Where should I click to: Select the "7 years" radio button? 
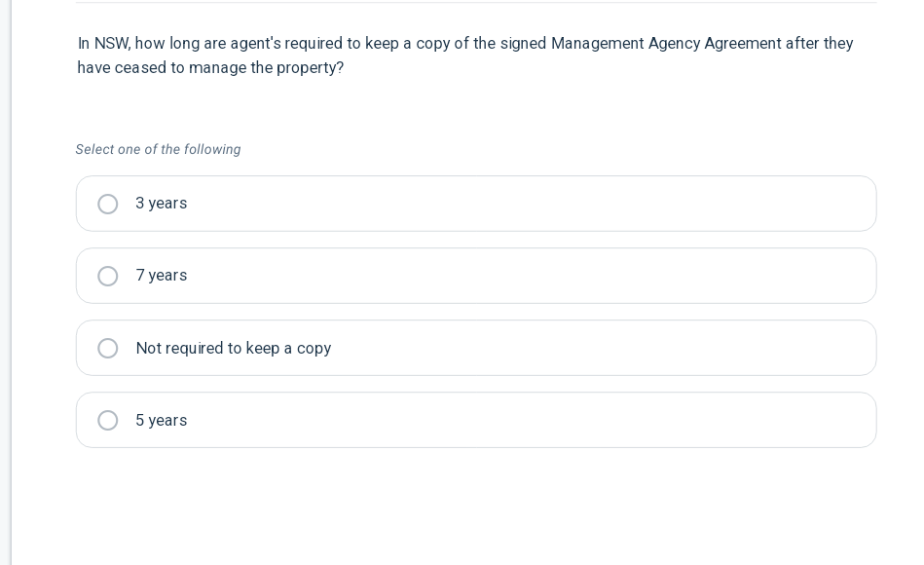click(107, 276)
